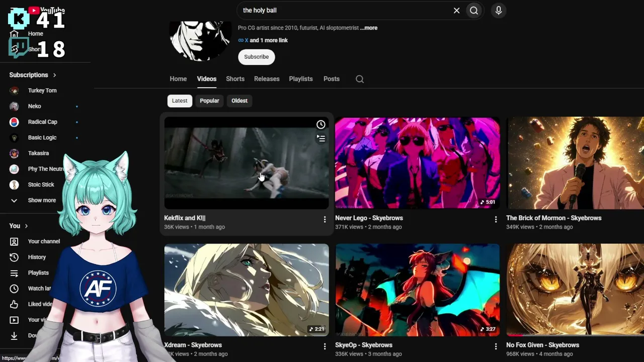This screenshot has width=644, height=362.
Task: Click the Watch later icon in sidebar
Action: 14,289
